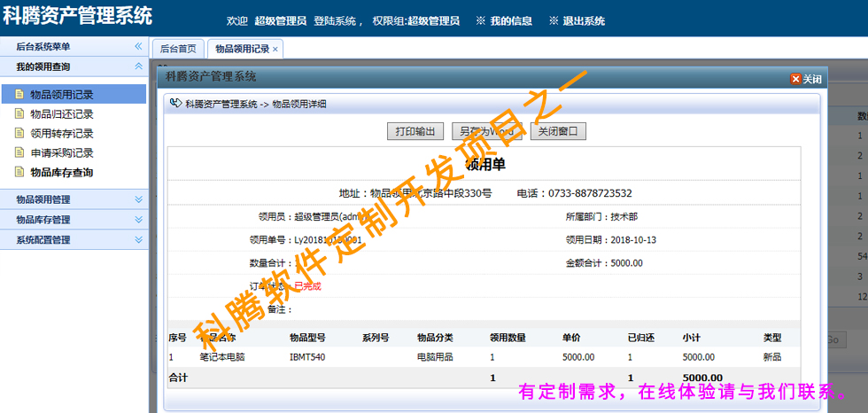Click the 新品 type cell
868x413 pixels.
click(x=772, y=357)
